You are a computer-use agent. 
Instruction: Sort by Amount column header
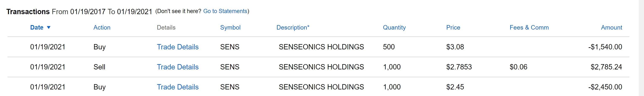coord(611,27)
